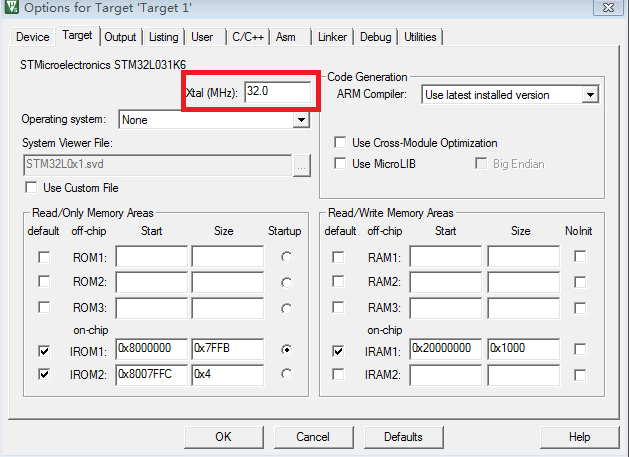Click the ROM2 Start field

(x=152, y=282)
